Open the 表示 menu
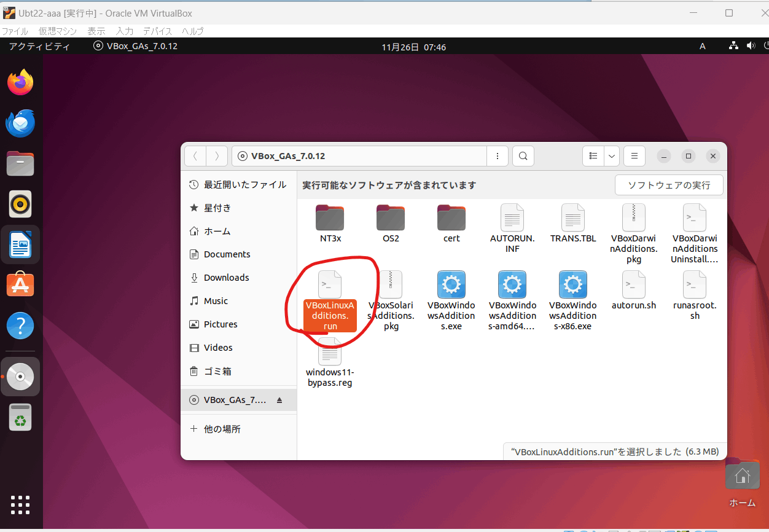769x532 pixels. point(96,31)
